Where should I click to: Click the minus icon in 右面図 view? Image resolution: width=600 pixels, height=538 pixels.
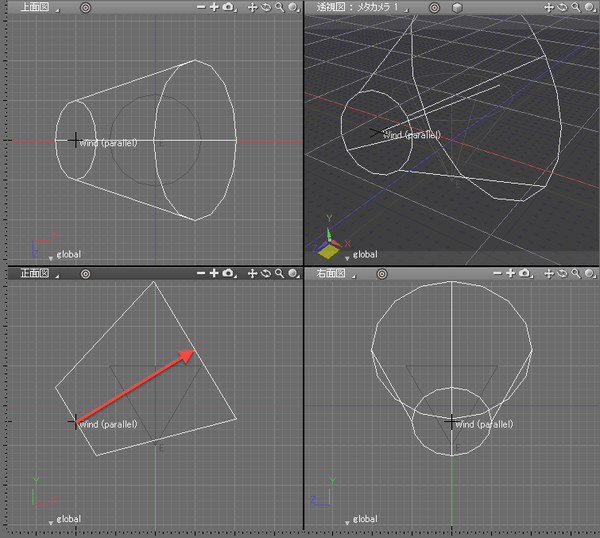(x=497, y=273)
